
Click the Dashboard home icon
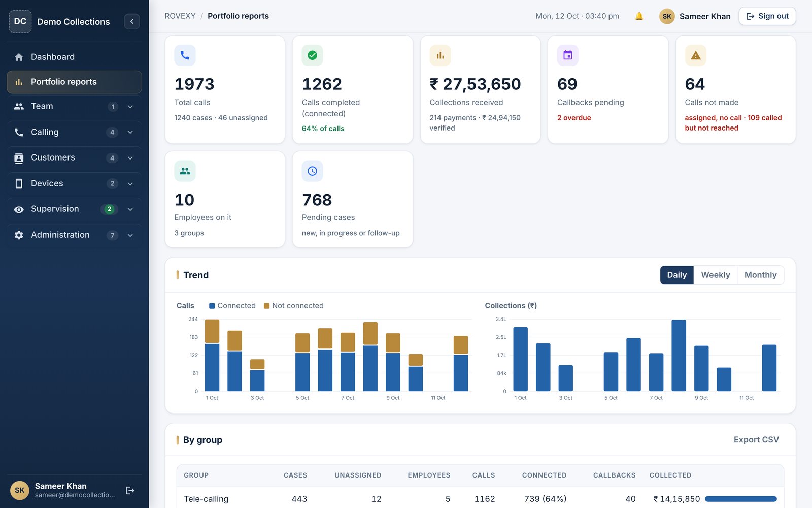tap(19, 57)
